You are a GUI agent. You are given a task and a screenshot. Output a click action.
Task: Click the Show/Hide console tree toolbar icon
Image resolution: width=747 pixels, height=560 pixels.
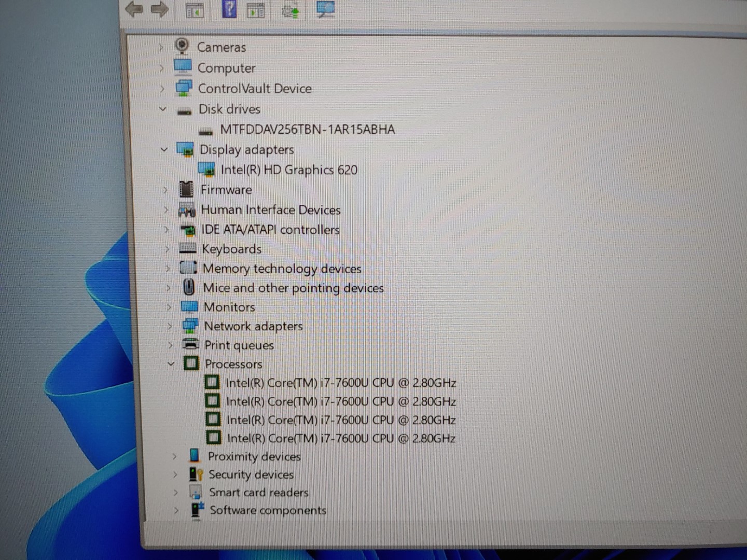(195, 10)
